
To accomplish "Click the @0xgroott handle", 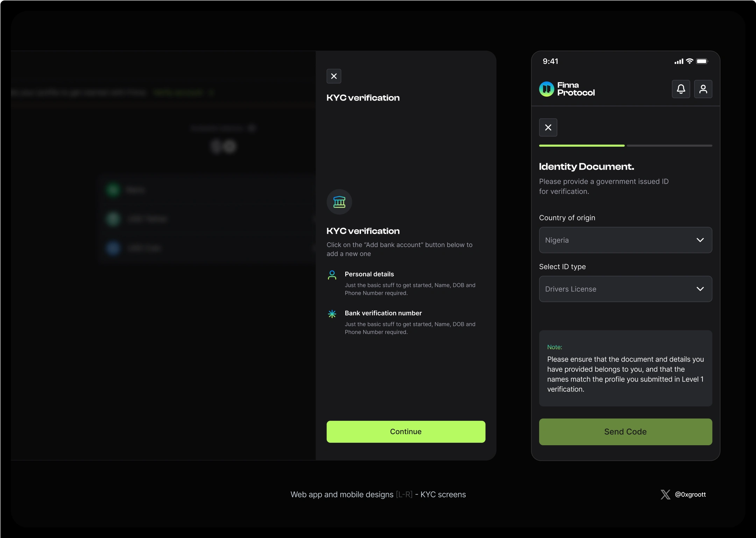I will [690, 495].
